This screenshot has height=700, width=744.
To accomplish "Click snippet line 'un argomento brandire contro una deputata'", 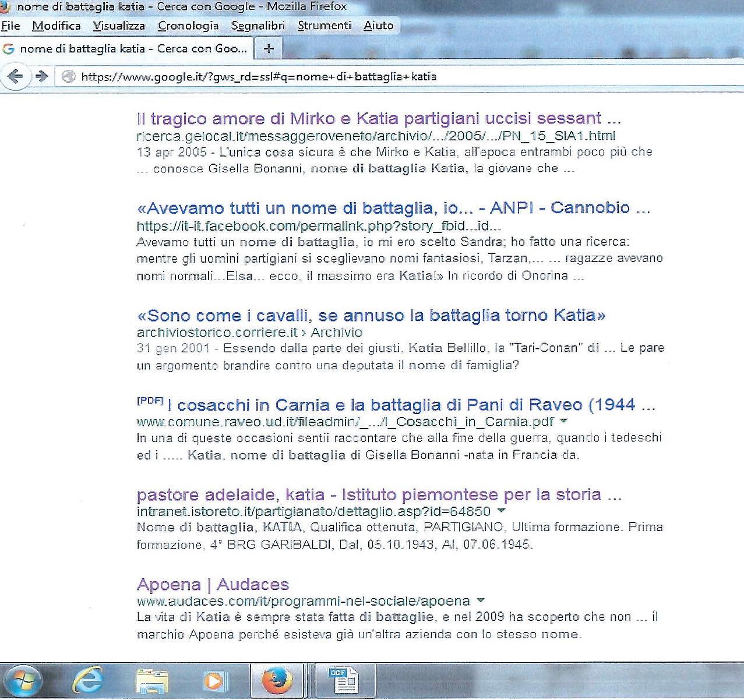I will (x=327, y=366).
